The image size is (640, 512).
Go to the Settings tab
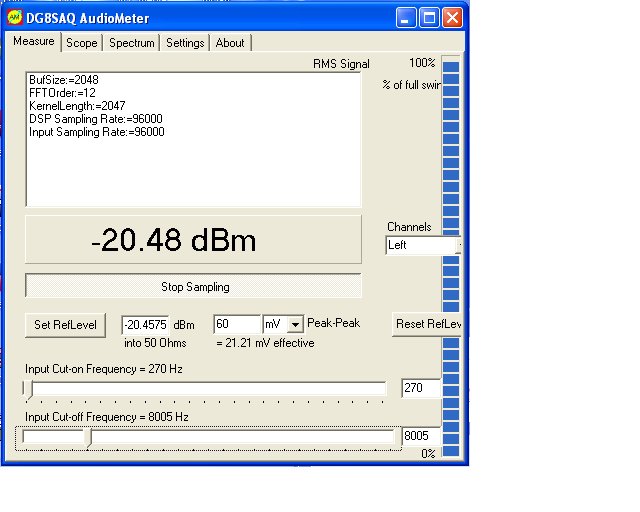click(x=185, y=43)
